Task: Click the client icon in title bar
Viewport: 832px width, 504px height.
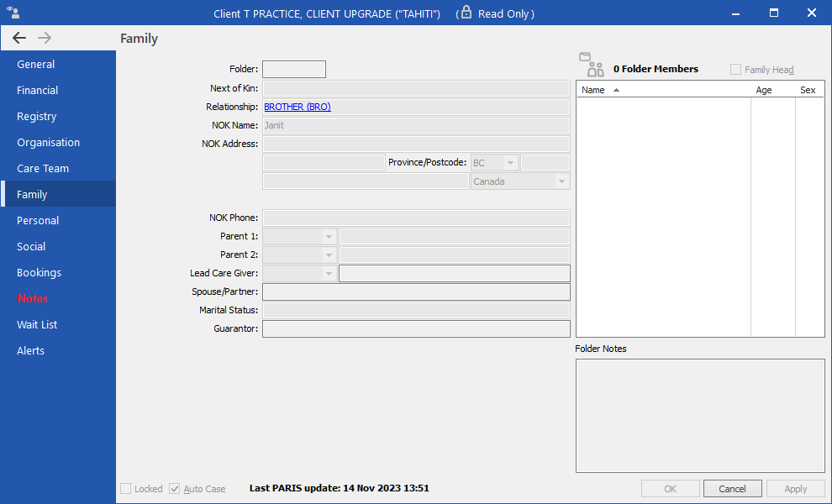Action: tap(13, 13)
